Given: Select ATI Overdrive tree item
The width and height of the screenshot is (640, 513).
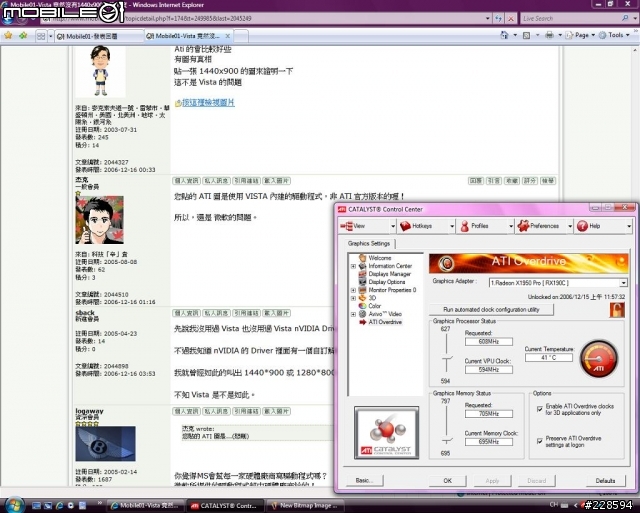Looking at the screenshot, I should pyautogui.click(x=385, y=322).
